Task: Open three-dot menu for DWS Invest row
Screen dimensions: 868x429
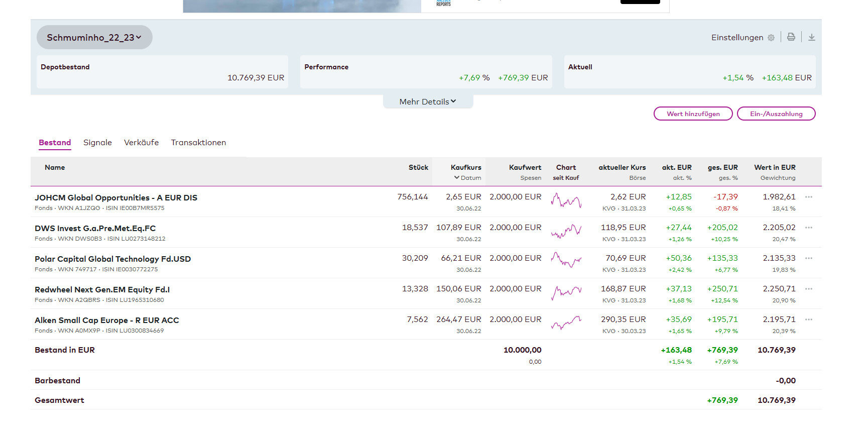Action: 808,228
